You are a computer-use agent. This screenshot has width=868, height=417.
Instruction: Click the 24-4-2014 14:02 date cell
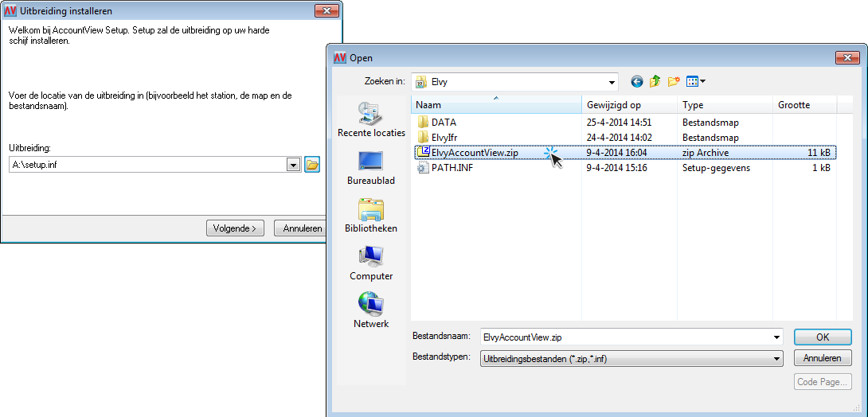[x=619, y=137]
